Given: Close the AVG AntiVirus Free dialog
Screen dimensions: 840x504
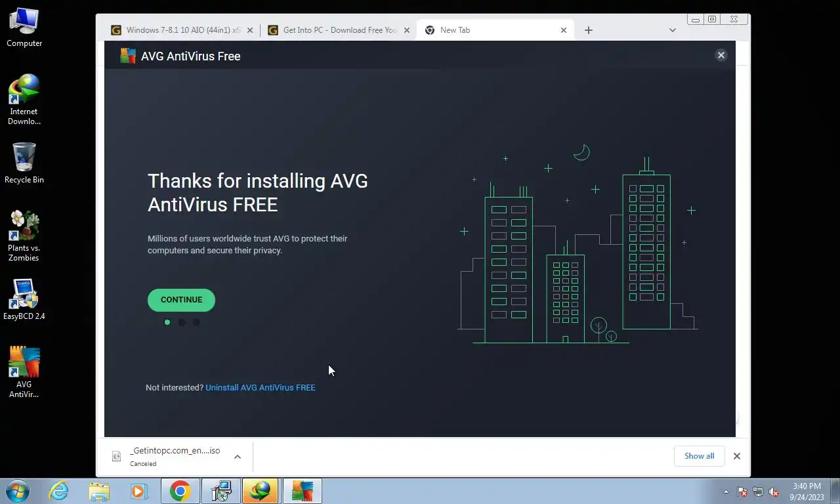Looking at the screenshot, I should [721, 56].
